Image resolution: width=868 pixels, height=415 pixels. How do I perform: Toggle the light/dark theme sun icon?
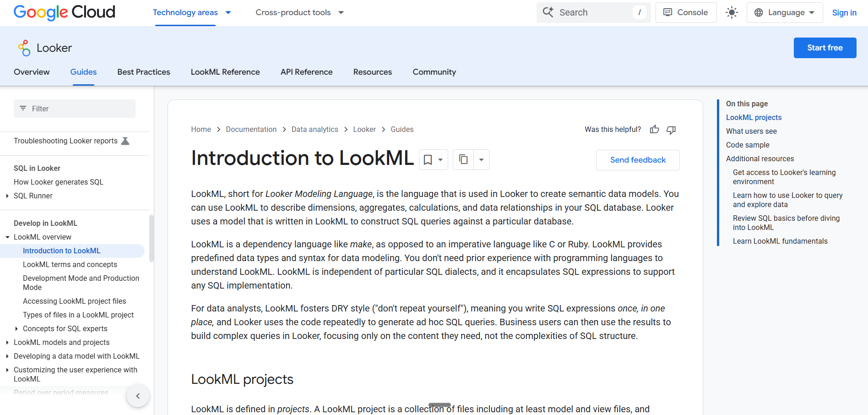click(732, 12)
